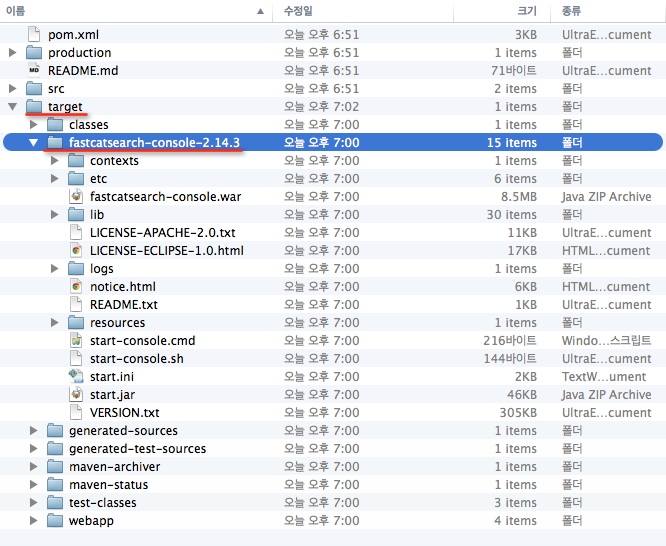Expand the maven-archiver folder
The height and width of the screenshot is (546, 666).
click(x=34, y=467)
